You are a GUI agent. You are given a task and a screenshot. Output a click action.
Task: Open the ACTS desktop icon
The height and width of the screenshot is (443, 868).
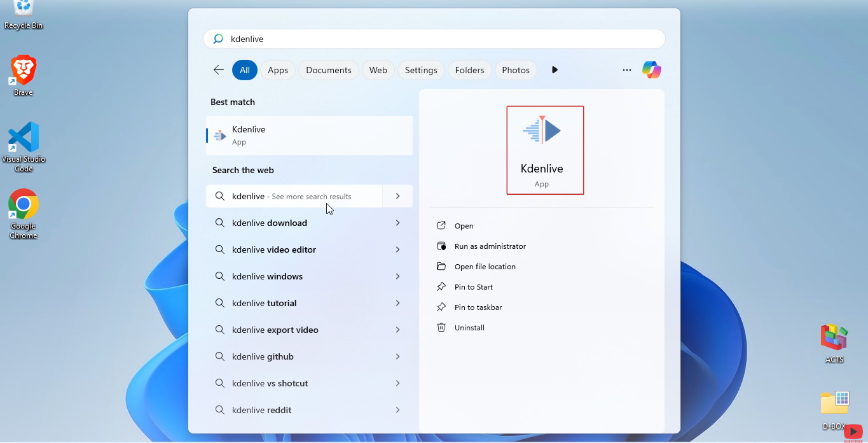tap(834, 342)
